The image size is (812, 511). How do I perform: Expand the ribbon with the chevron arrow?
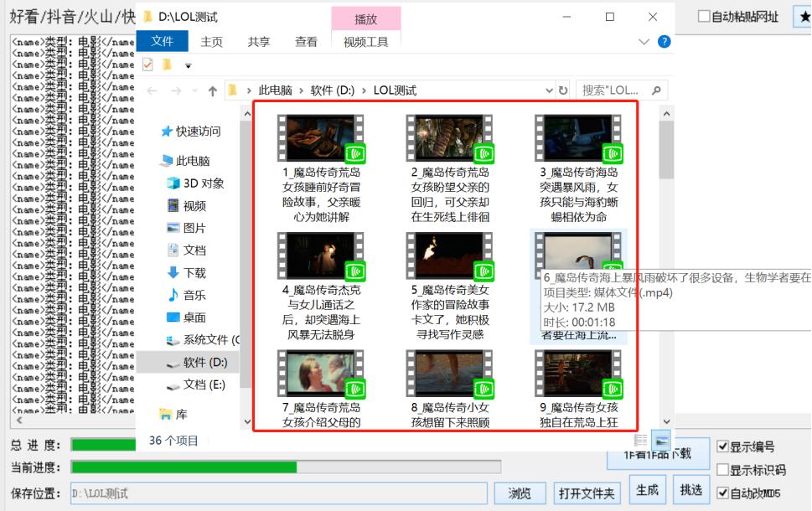point(642,40)
